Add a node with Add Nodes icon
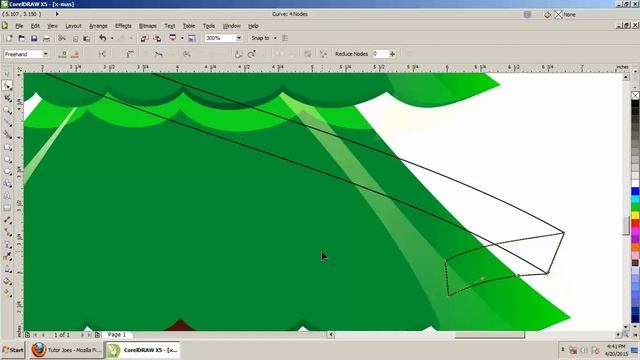The height and width of the screenshot is (360, 640). coord(62,54)
